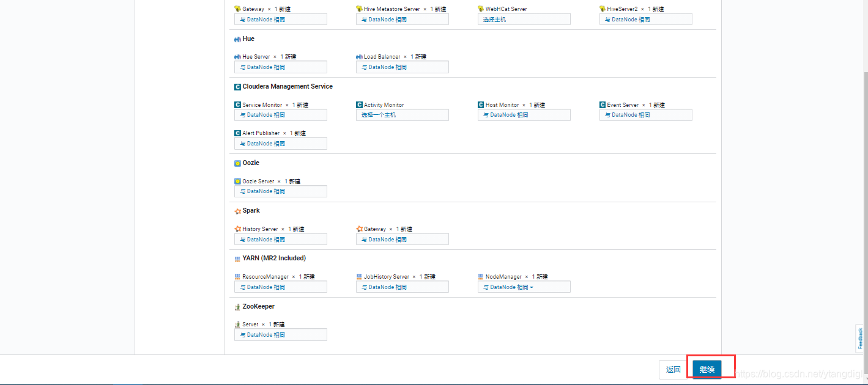Click the Hive Gateway role icon
The height and width of the screenshot is (385, 868).
[x=237, y=9]
